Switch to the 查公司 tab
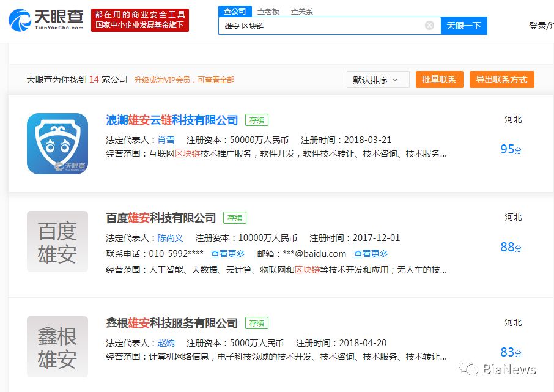The image size is (554, 392). (x=235, y=11)
